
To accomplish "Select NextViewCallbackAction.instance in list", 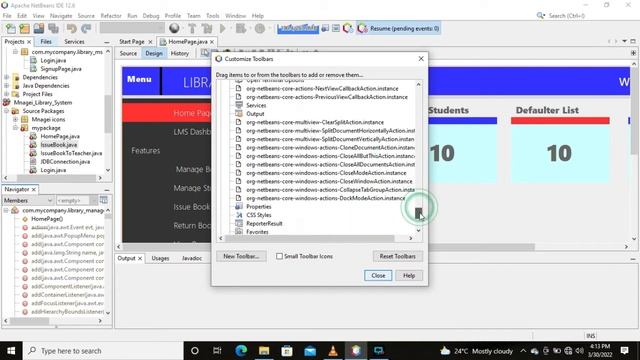I will point(322,88).
